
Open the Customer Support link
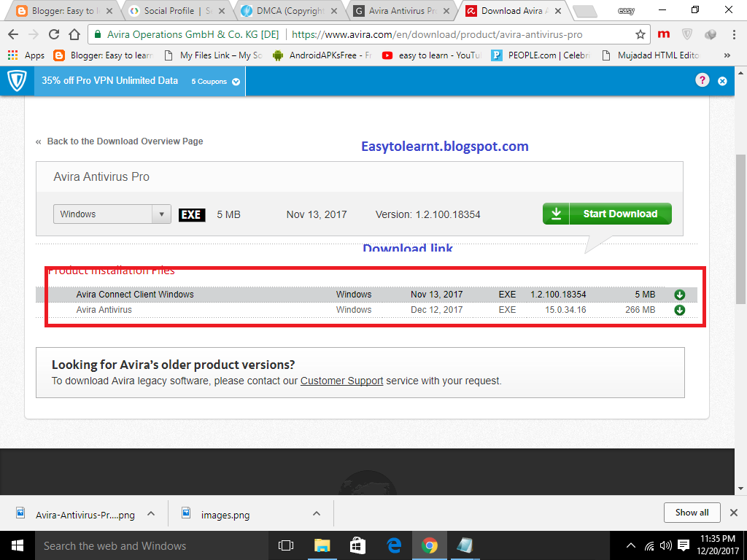pos(341,381)
